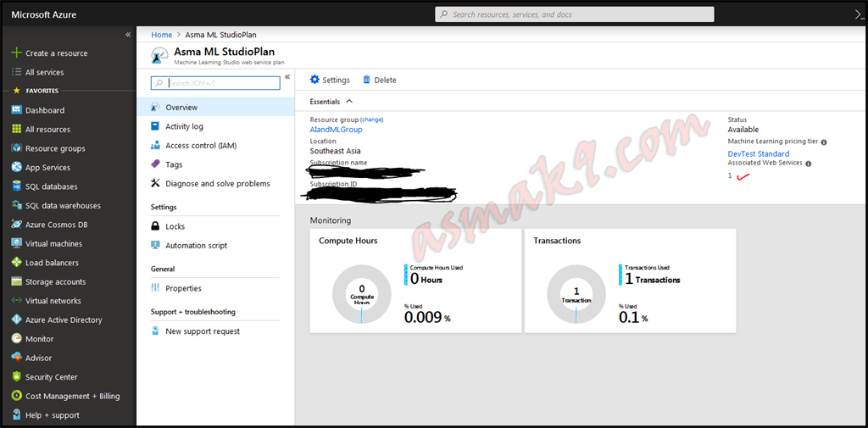Collapse the main left sidebar chevron
Screen dimensions: 868x428
point(128,35)
